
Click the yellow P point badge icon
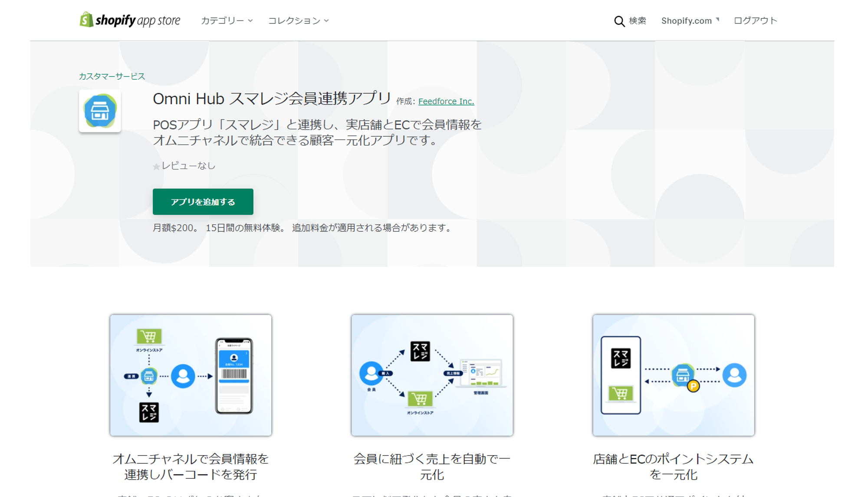coord(693,386)
